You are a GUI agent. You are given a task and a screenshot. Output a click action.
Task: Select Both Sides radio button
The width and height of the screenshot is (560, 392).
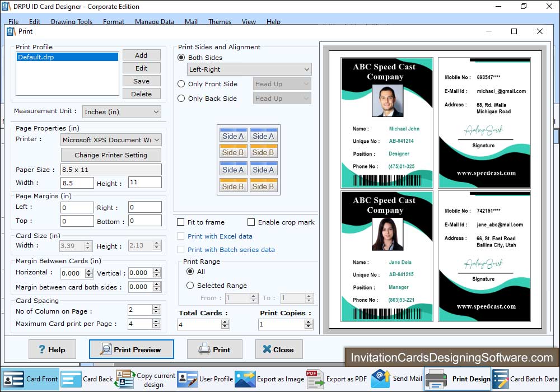tap(181, 58)
